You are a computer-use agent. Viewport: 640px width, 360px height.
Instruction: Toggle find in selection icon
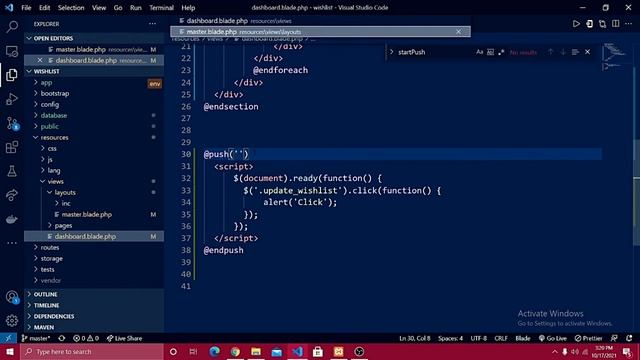(575, 52)
